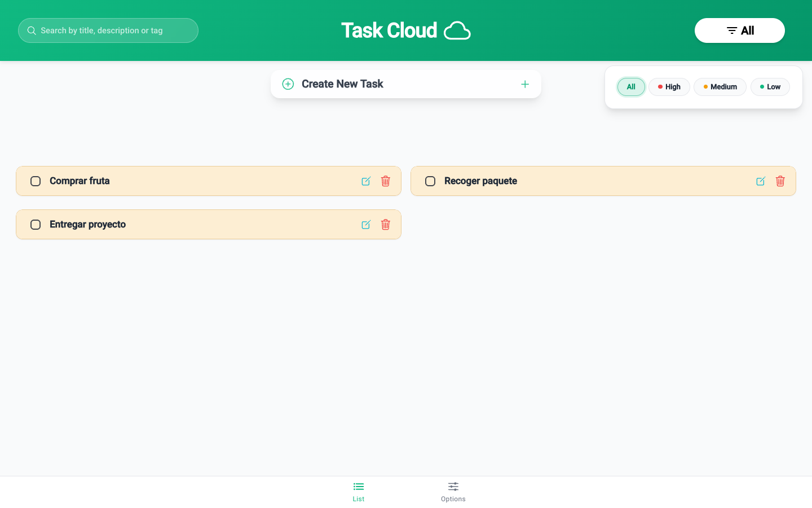This screenshot has height=508, width=812.
Task: Expand the Create New Task panel
Action: tap(406, 84)
